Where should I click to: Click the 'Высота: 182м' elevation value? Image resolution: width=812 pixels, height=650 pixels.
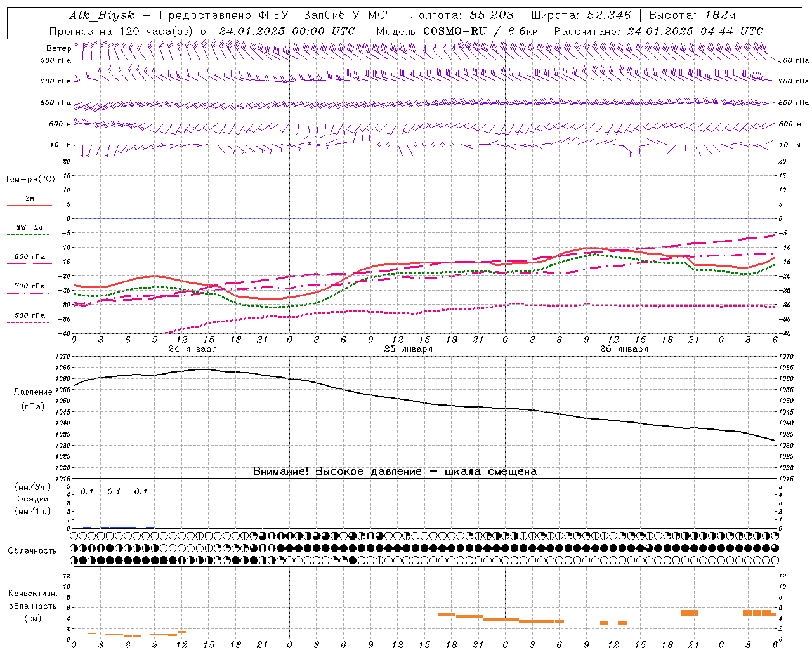click(x=692, y=15)
